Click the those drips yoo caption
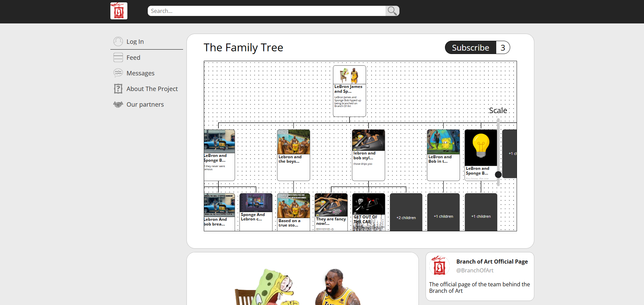Image resolution: width=644 pixels, height=305 pixels. 363,164
